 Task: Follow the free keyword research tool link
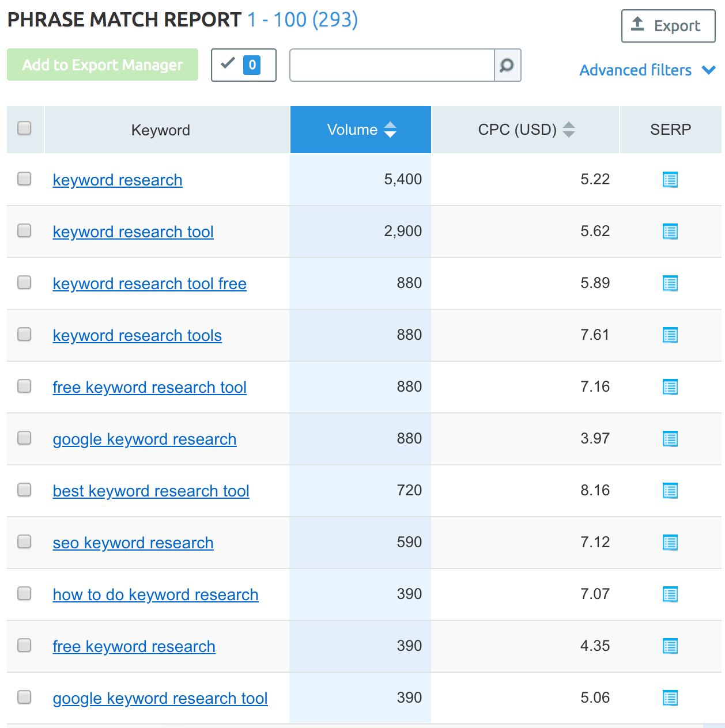click(x=150, y=388)
